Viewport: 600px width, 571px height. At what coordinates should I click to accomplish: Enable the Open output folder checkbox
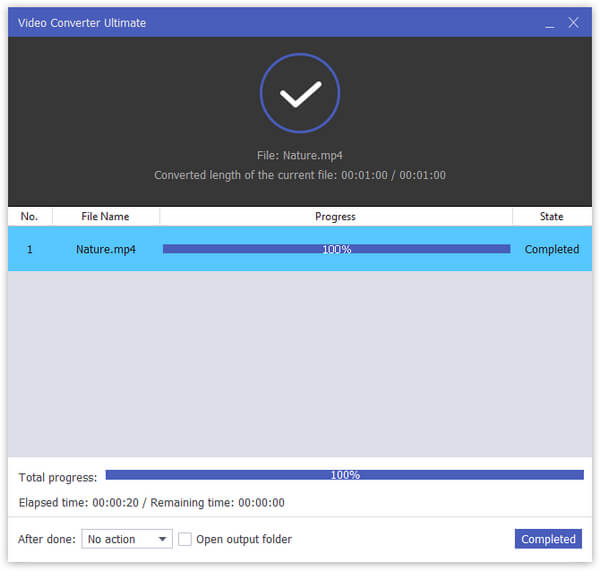(x=185, y=539)
